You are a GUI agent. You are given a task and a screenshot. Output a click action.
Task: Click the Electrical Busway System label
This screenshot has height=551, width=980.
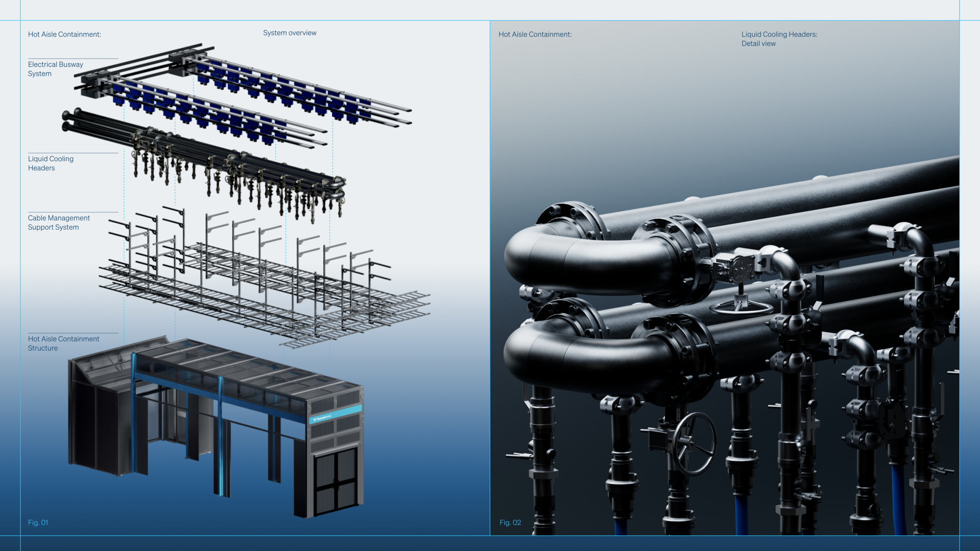pos(56,69)
